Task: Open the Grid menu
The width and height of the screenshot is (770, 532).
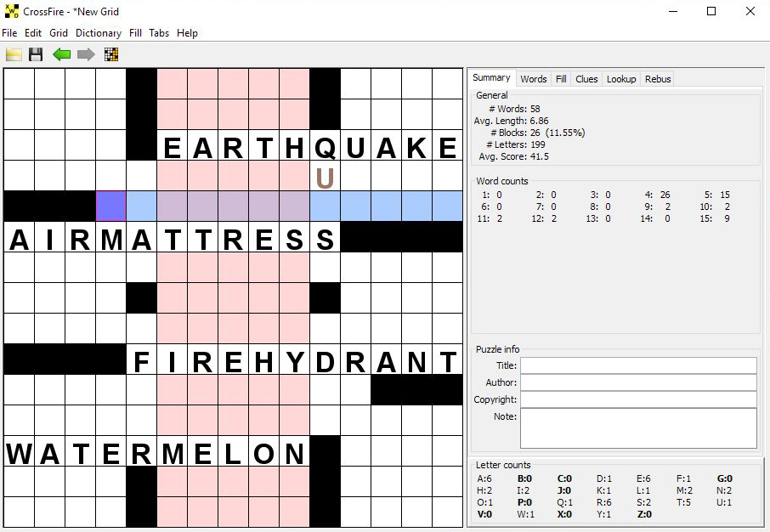Action: tap(59, 33)
